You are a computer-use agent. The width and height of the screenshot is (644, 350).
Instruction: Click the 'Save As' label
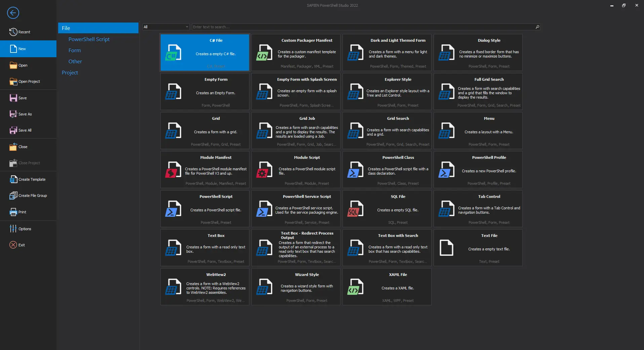25,114
